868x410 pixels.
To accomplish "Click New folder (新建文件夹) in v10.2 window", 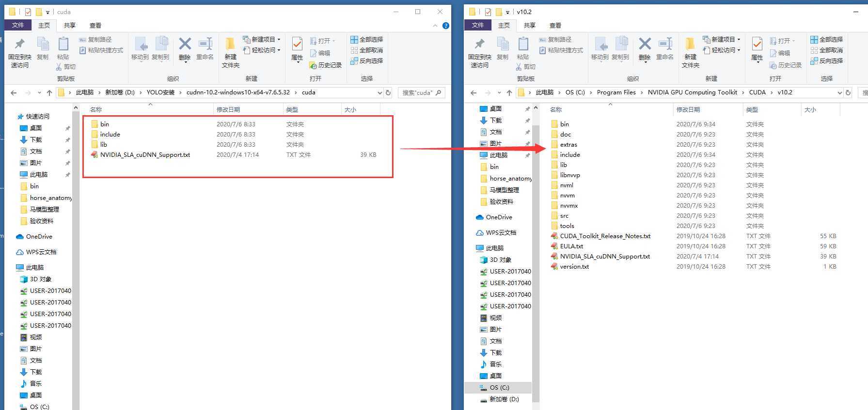I will (691, 52).
